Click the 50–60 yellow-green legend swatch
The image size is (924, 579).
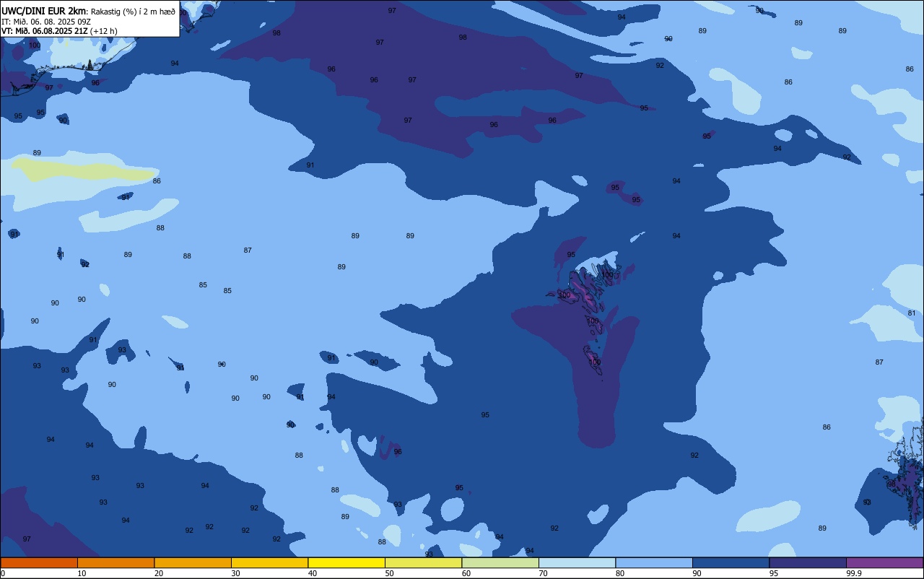coord(423,562)
